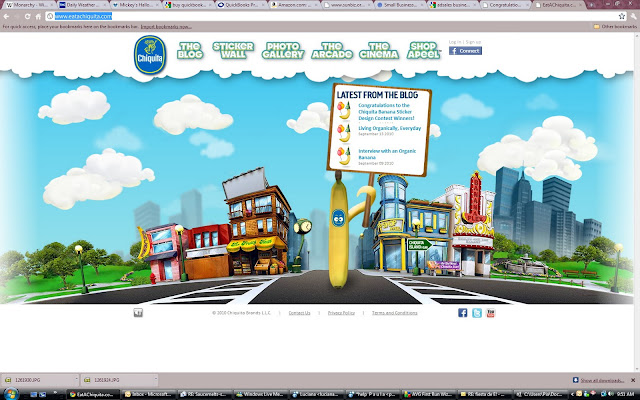This screenshot has width=640, height=400.
Task: Open the Sticker Design Contest Winners blog post
Action: click(386, 111)
